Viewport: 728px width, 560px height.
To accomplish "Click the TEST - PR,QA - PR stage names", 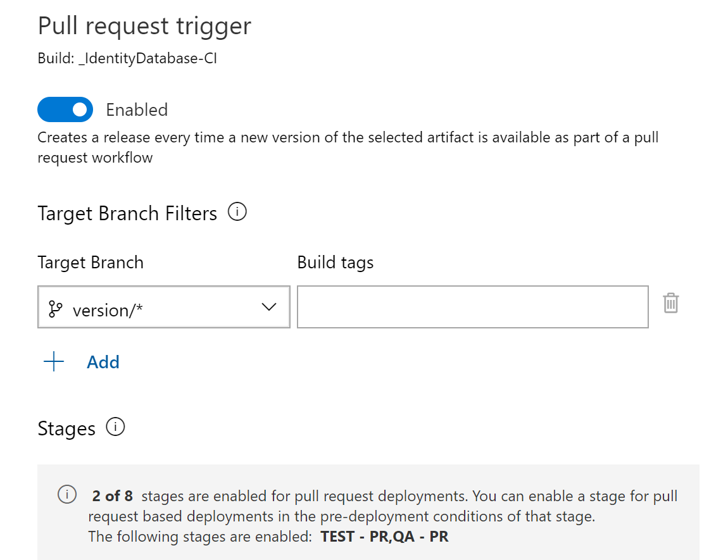I will click(385, 537).
